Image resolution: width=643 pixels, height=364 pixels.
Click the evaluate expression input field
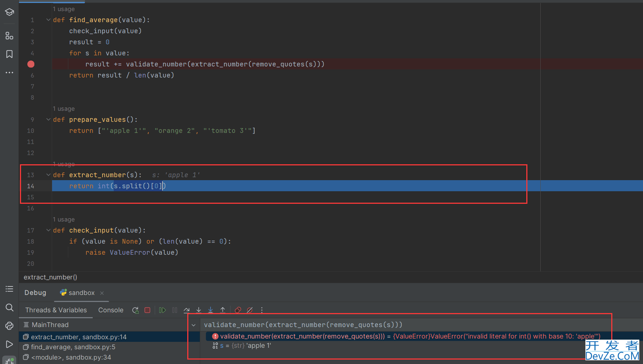tap(421, 325)
